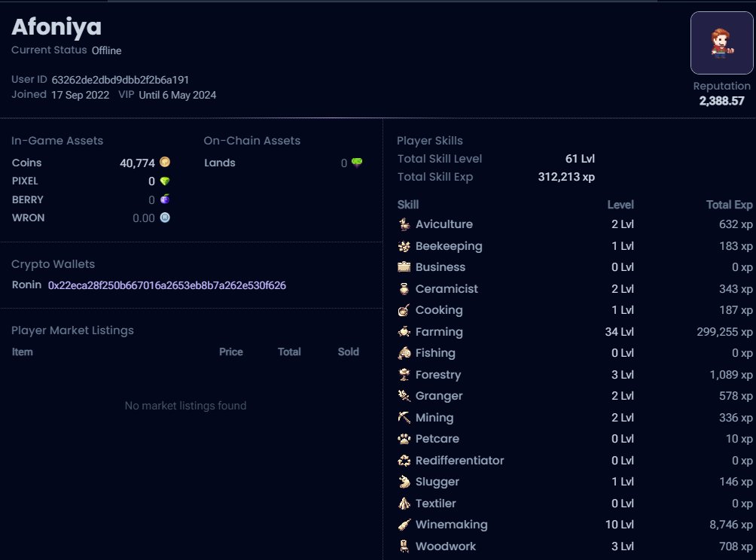Click the purple BERRY icon

click(x=165, y=199)
